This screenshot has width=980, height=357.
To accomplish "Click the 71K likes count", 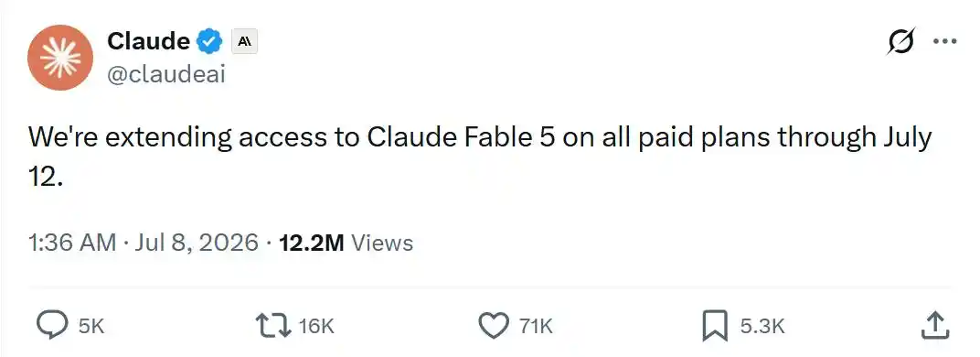I will pos(536,326).
